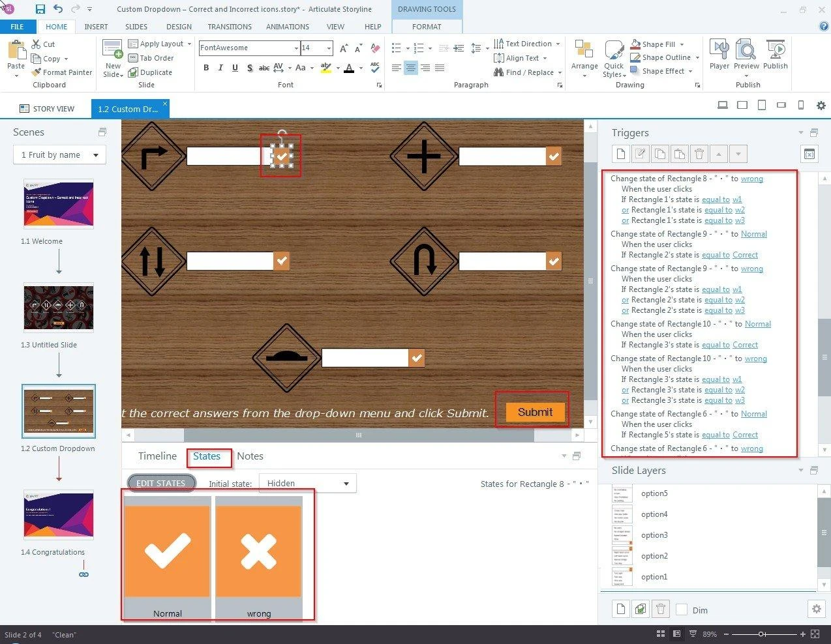Toggle bold formatting
831x644 pixels.
tap(206, 68)
